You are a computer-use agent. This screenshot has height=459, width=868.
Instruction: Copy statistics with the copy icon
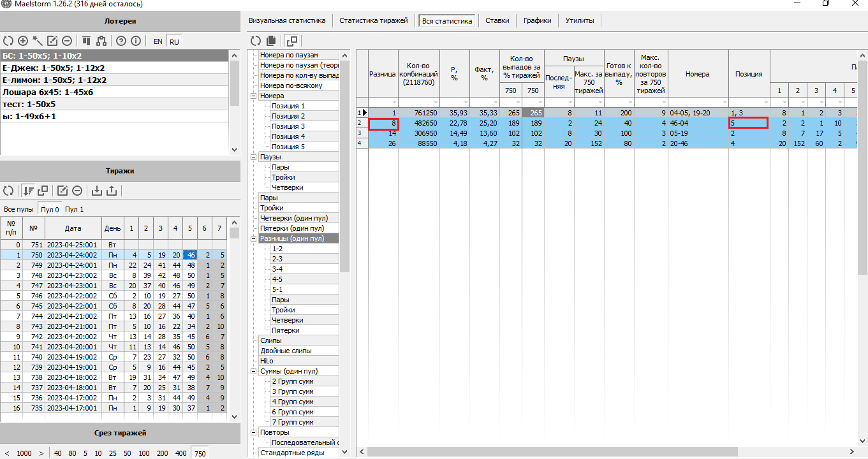271,41
